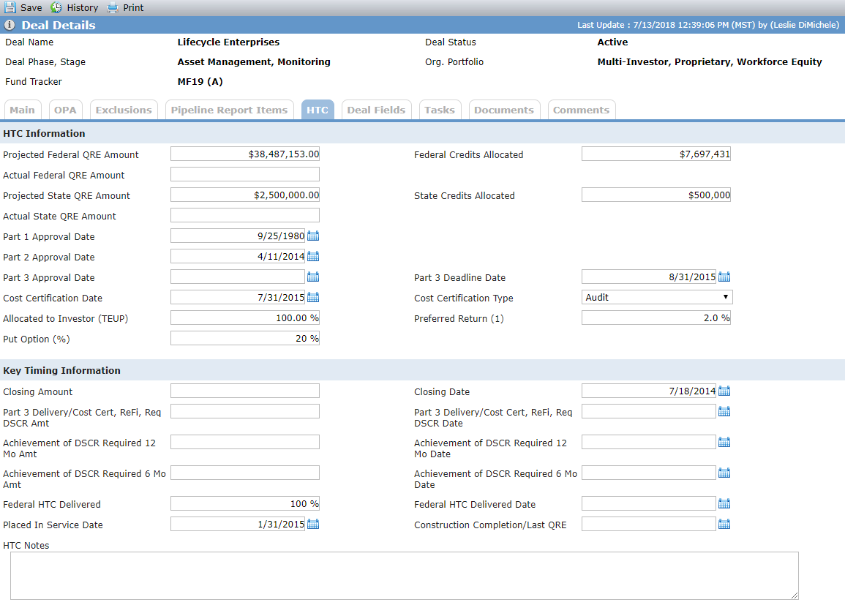Click the Put Option (%) field
Screen dimensions: 845x616
click(245, 339)
